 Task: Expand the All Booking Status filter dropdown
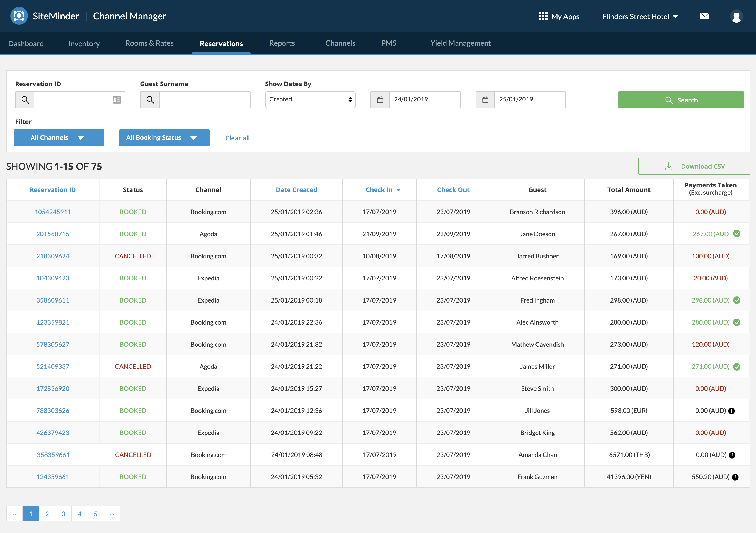coord(164,138)
